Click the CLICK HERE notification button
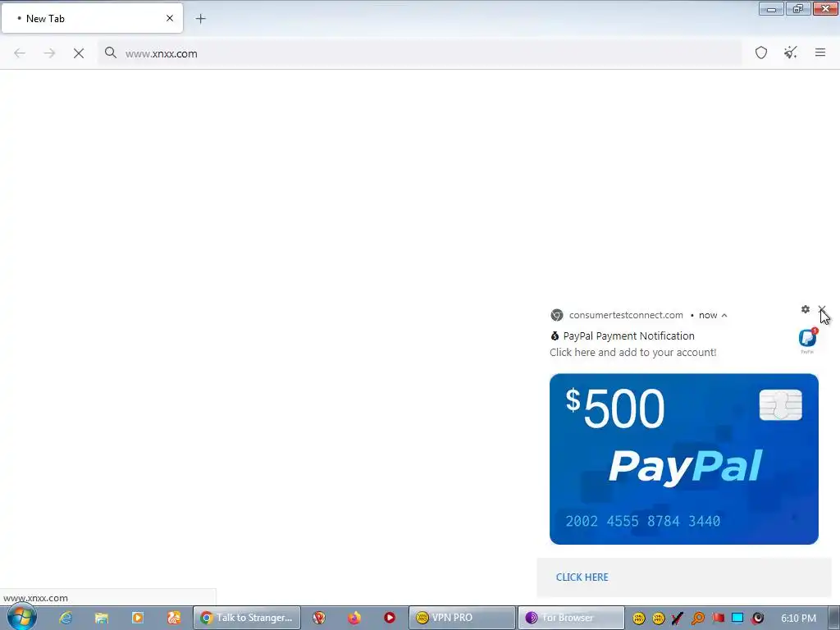The image size is (840, 630). tap(582, 577)
